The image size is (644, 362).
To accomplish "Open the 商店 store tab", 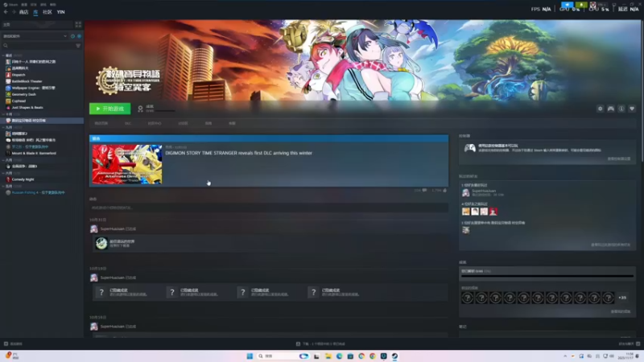I will 23,12.
